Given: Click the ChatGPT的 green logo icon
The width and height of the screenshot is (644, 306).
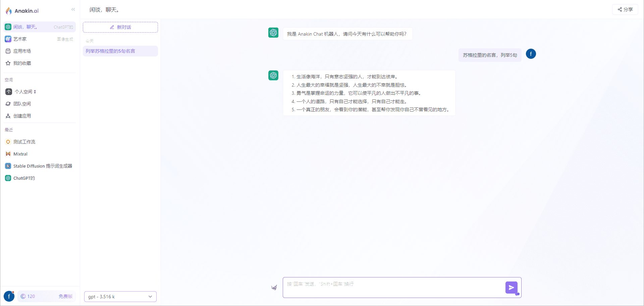Looking at the screenshot, I should click(x=8, y=178).
